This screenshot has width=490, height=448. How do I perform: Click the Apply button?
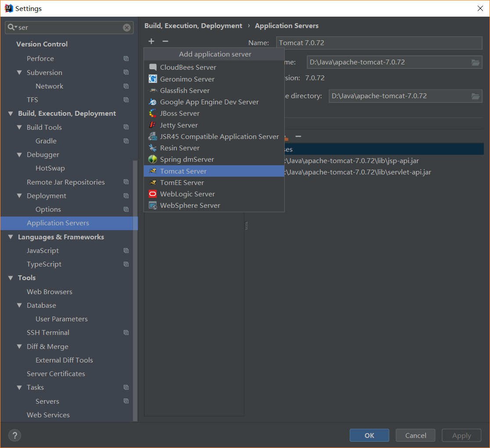pos(461,435)
